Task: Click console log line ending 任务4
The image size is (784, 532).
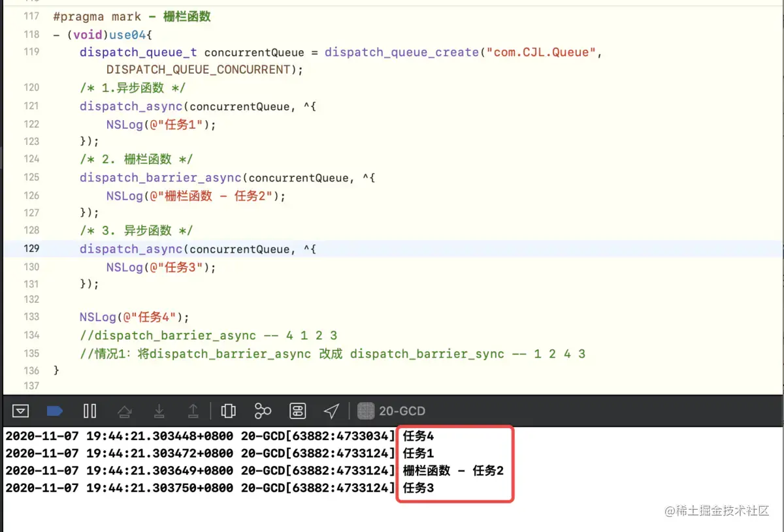Action: 220,436
